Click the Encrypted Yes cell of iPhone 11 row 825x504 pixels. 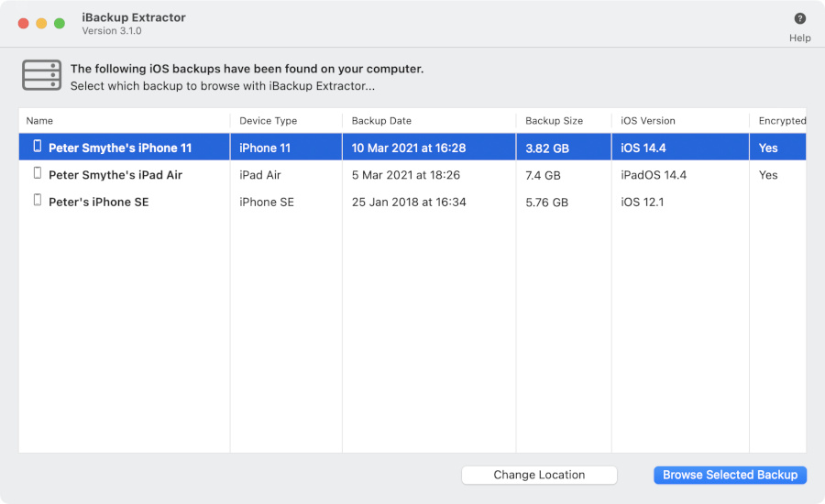pos(767,148)
